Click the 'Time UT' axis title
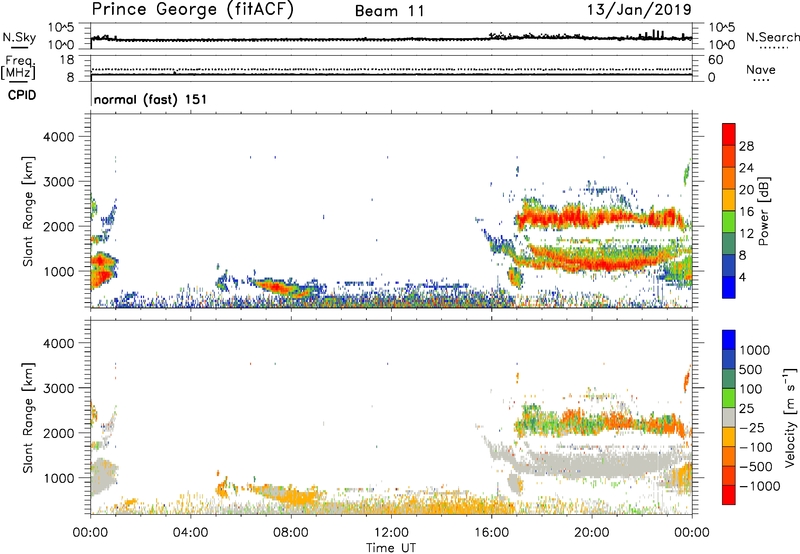The width and height of the screenshot is (800, 554). [x=391, y=548]
